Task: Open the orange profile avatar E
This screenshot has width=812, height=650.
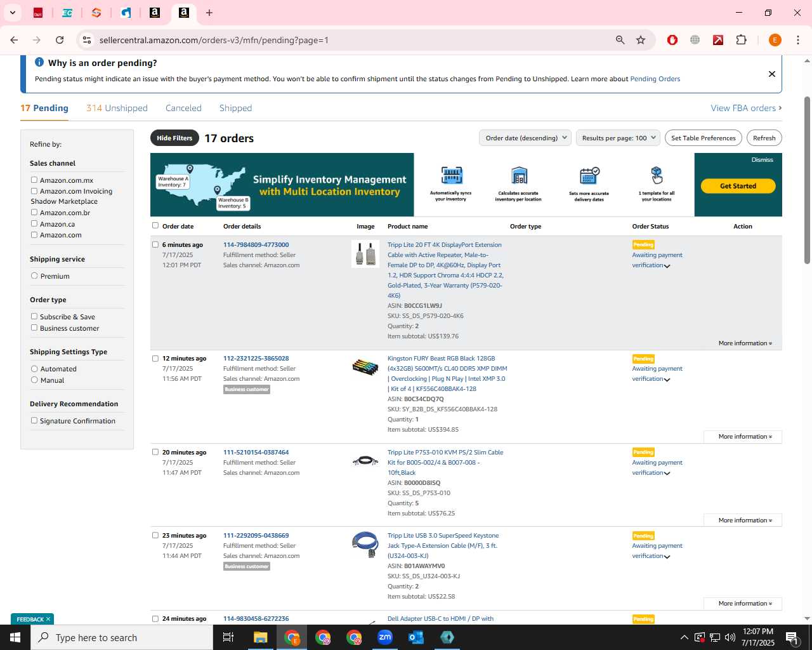Action: coord(775,40)
